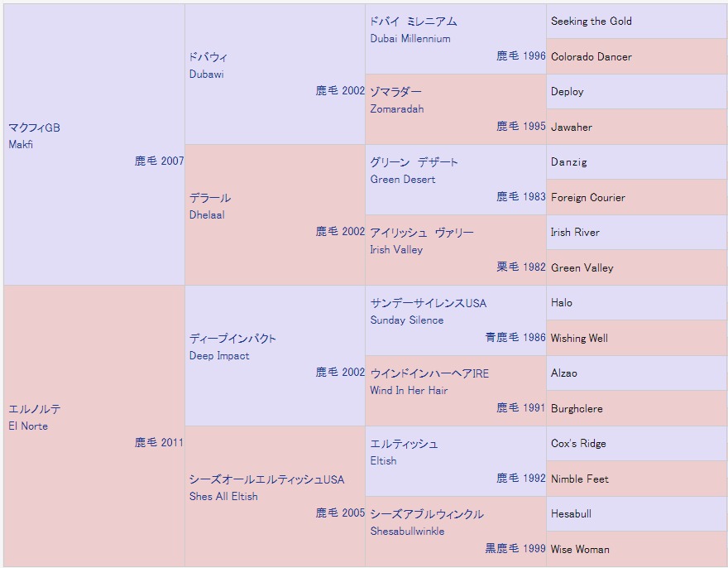Open the Shesabullwinkle link
Image resolution: width=728 pixels, height=568 pixels.
pos(407,532)
